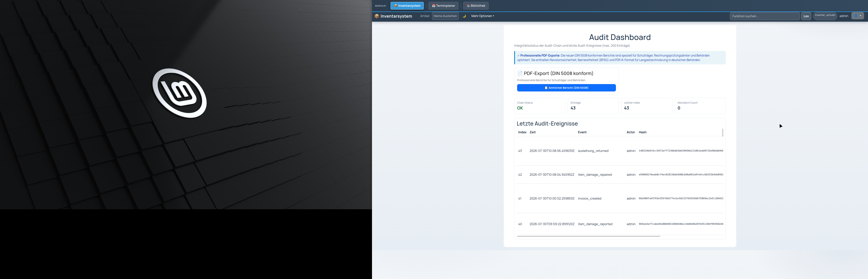This screenshot has height=279, width=868.
Task: Open the user profile dropdown
Action: click(x=858, y=16)
